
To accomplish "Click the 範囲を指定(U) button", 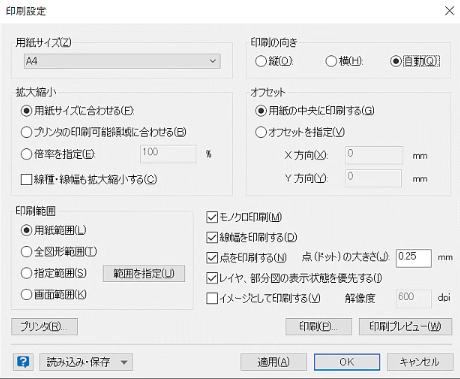I will 144,274.
